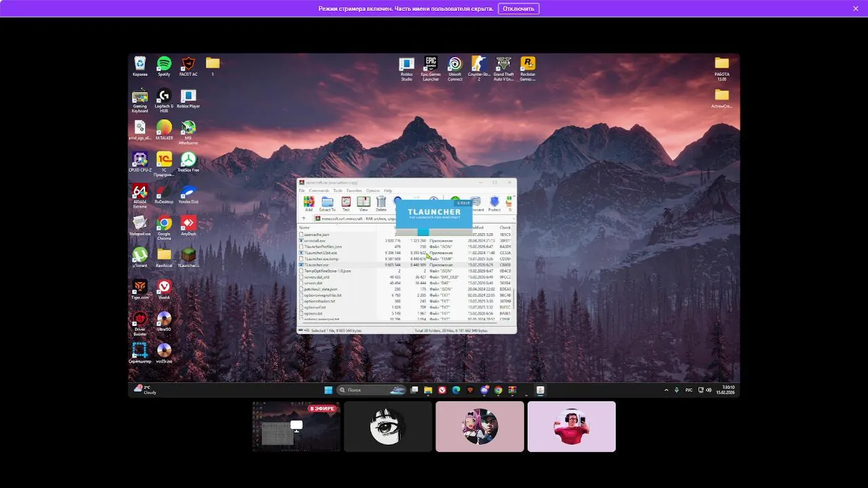
Task: Click the Windows Start button on taskbar
Action: click(x=328, y=390)
